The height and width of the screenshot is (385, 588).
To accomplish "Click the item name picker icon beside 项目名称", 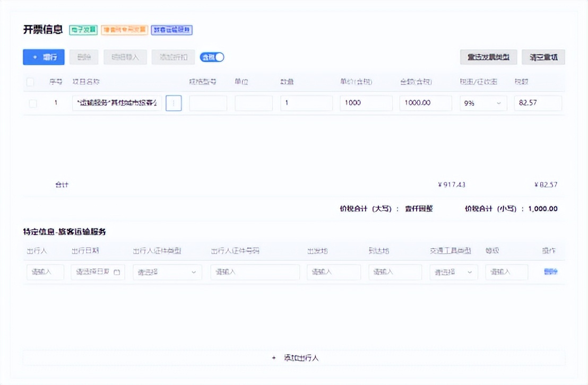I will click(x=174, y=102).
